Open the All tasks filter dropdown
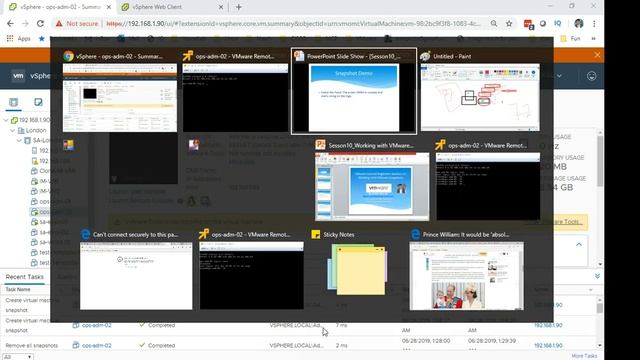The height and width of the screenshot is (360, 640). (x=17, y=357)
